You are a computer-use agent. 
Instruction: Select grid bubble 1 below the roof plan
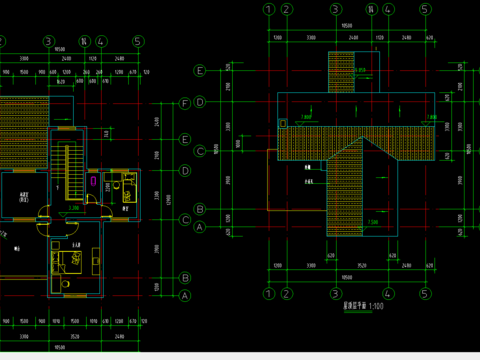point(269,294)
